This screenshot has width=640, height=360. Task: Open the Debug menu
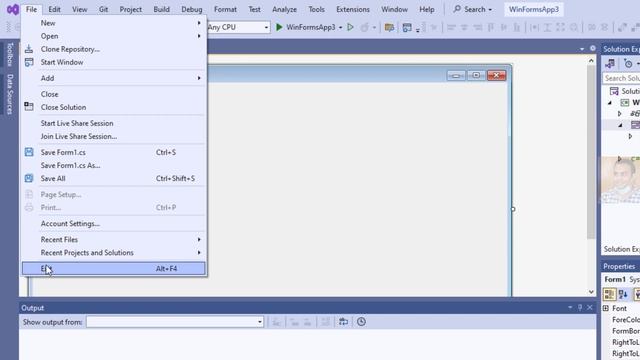coord(192,9)
